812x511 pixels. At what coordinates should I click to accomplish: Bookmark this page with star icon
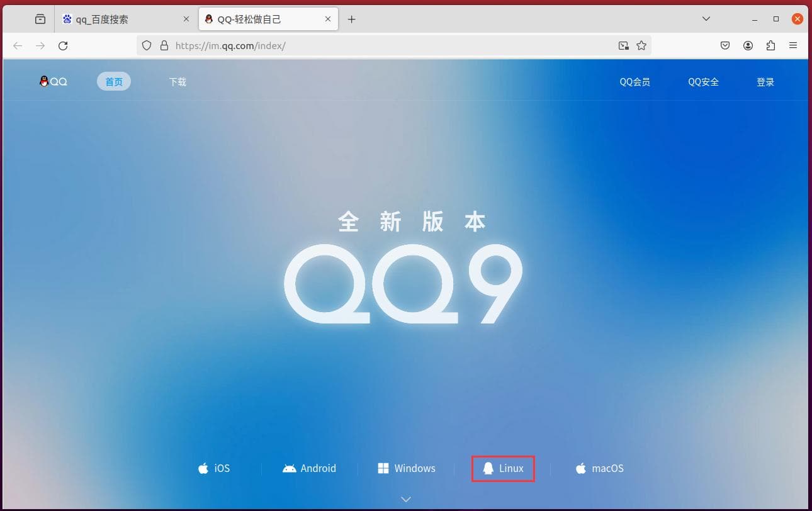pos(641,45)
